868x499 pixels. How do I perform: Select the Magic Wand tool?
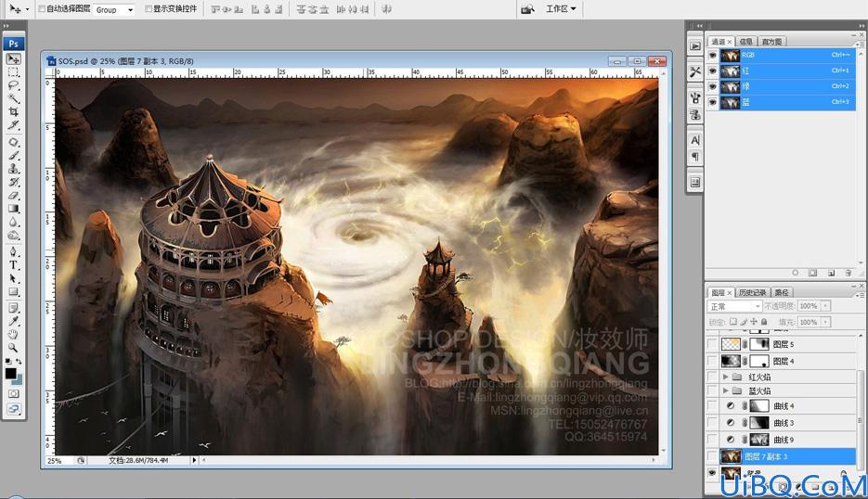pos(13,99)
